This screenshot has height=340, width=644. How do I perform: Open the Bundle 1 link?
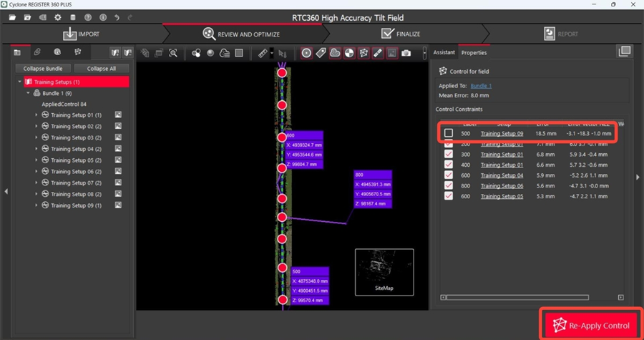pos(481,86)
